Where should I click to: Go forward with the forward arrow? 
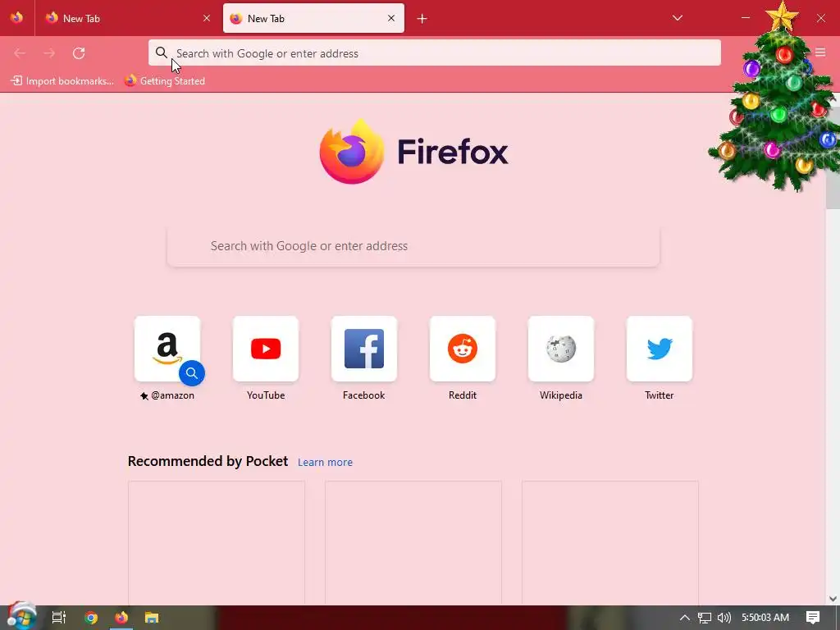tap(49, 53)
